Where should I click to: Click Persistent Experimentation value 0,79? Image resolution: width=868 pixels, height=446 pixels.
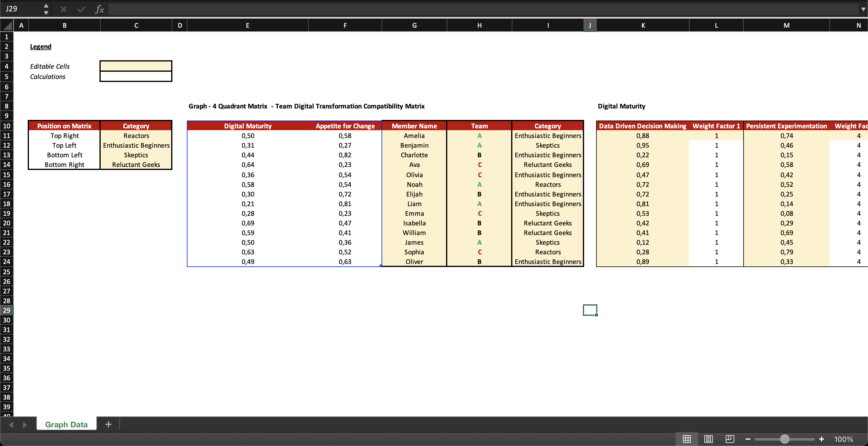(x=786, y=252)
